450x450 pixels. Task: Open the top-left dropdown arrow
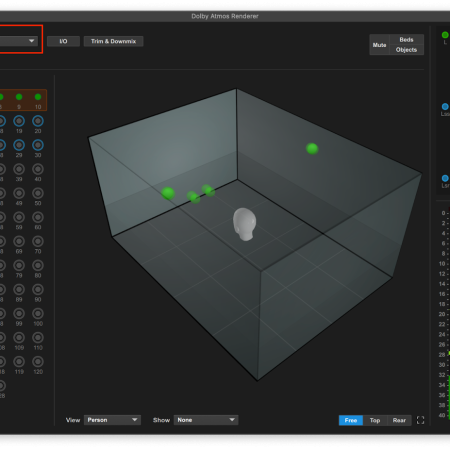click(x=31, y=41)
